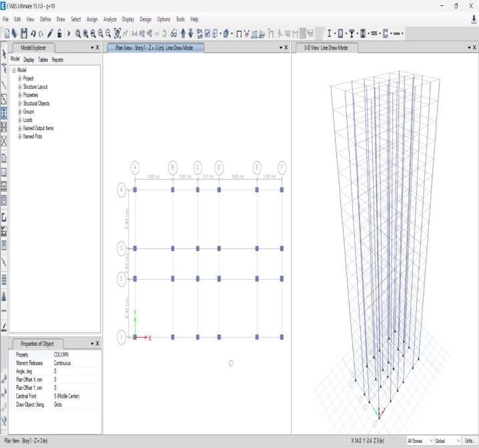This screenshot has width=479, height=448.
Task: Click grid bubble A in plan view
Action: click(x=135, y=168)
